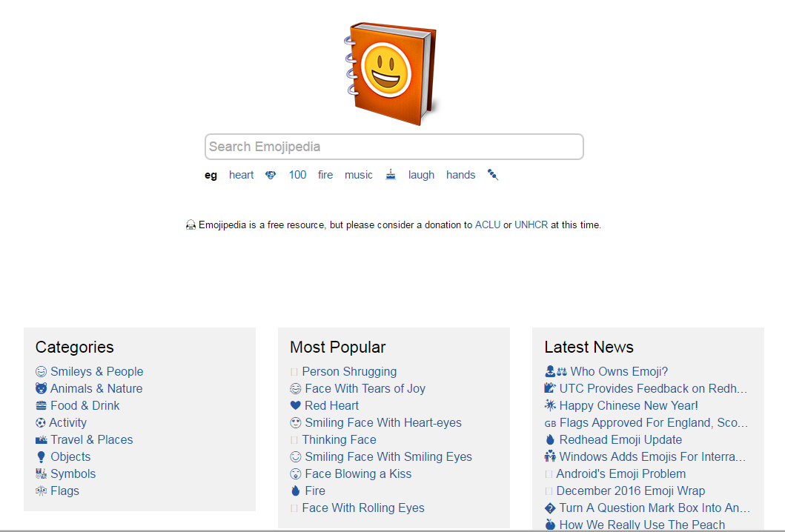This screenshot has width=785, height=532.
Task: Open the Activity category
Action: [68, 423]
